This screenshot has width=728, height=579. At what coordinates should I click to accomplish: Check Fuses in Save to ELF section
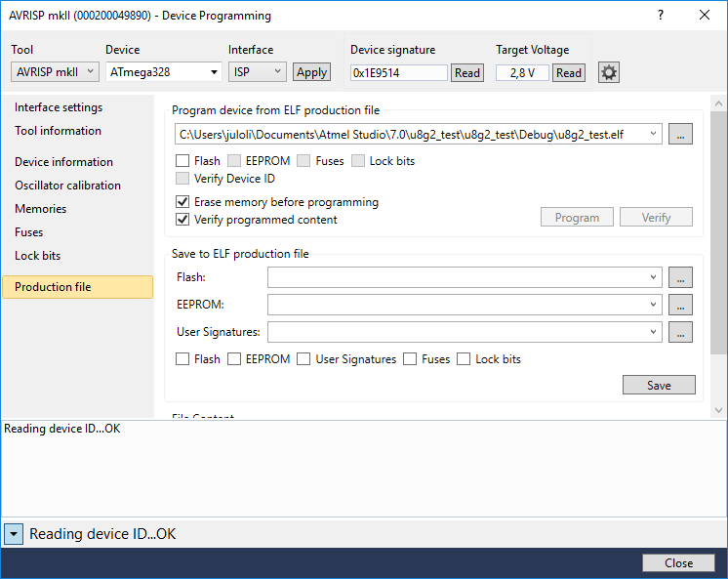pos(410,359)
